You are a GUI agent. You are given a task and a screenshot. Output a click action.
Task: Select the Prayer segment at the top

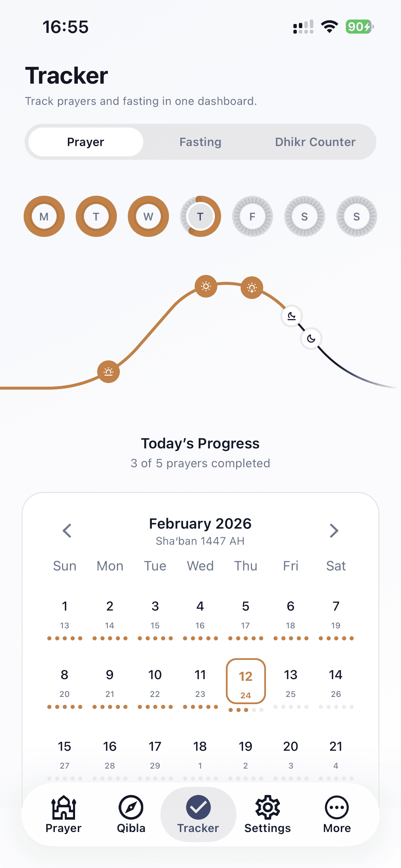(x=85, y=142)
